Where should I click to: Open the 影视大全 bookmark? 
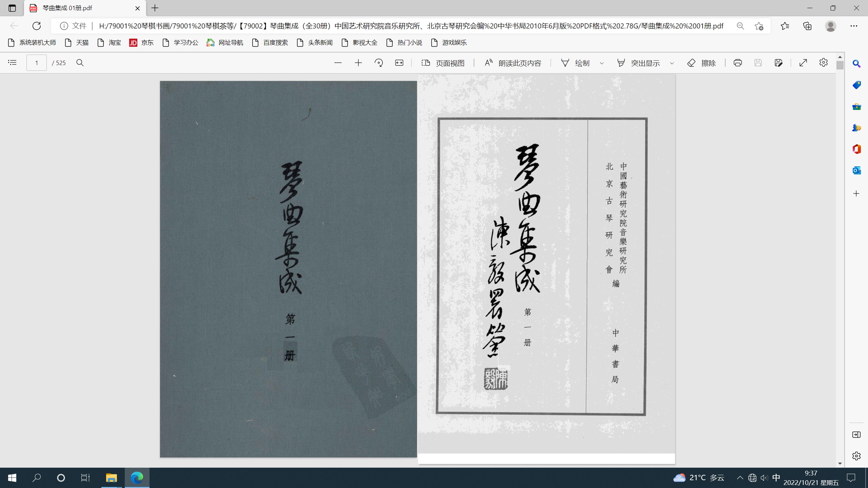(x=359, y=43)
